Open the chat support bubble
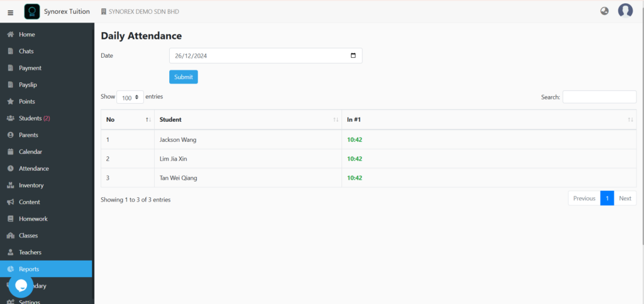The width and height of the screenshot is (644, 304). (21, 286)
